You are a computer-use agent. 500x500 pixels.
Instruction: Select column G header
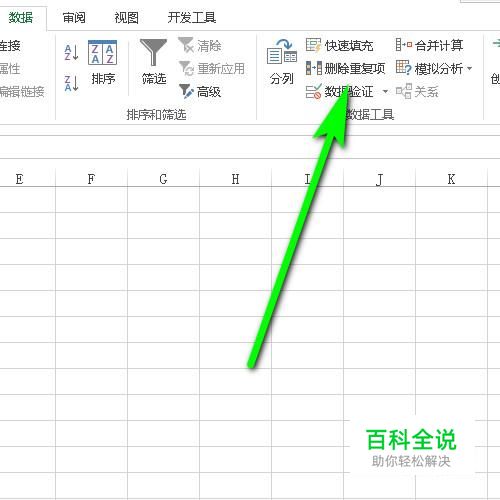tap(163, 179)
